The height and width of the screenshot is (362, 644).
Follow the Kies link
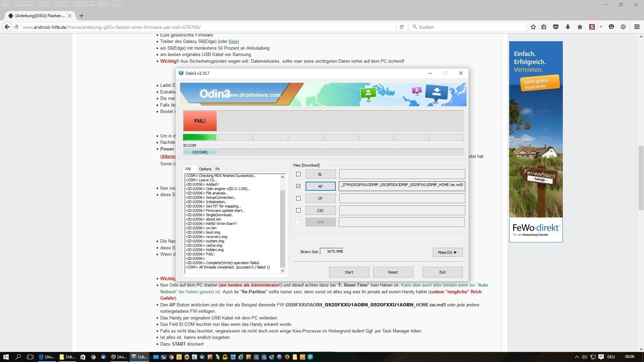tap(233, 42)
